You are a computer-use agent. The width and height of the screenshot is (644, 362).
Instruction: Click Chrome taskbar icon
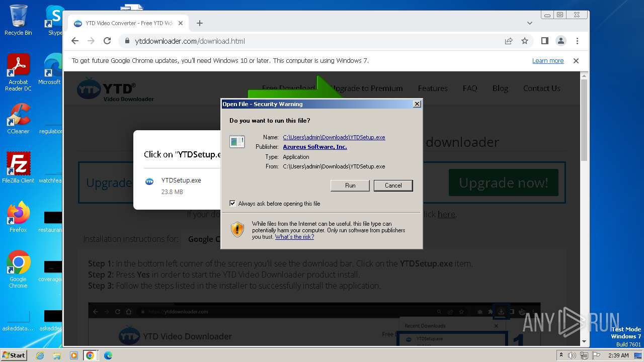(90, 355)
